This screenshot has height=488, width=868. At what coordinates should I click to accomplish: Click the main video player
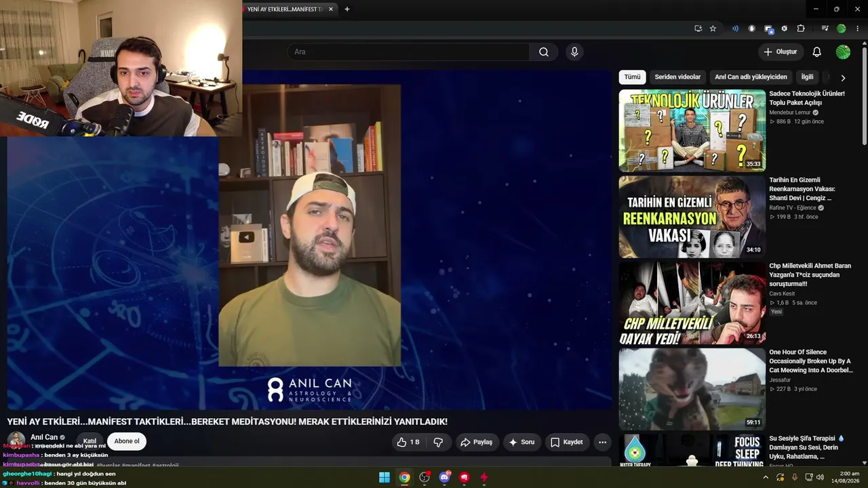[x=309, y=241]
